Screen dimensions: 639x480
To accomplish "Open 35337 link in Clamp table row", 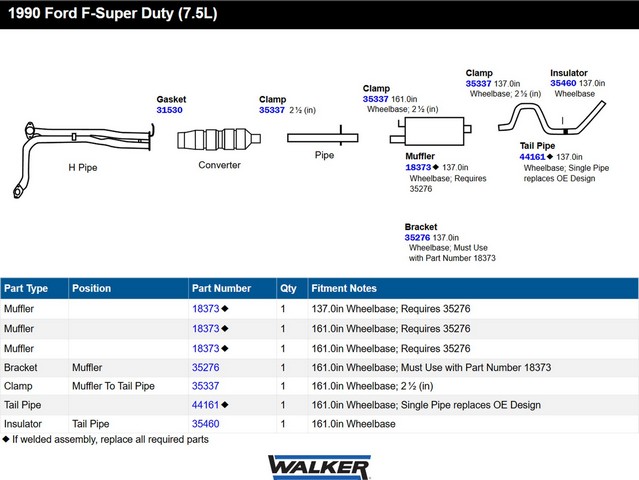I will pos(206,386).
